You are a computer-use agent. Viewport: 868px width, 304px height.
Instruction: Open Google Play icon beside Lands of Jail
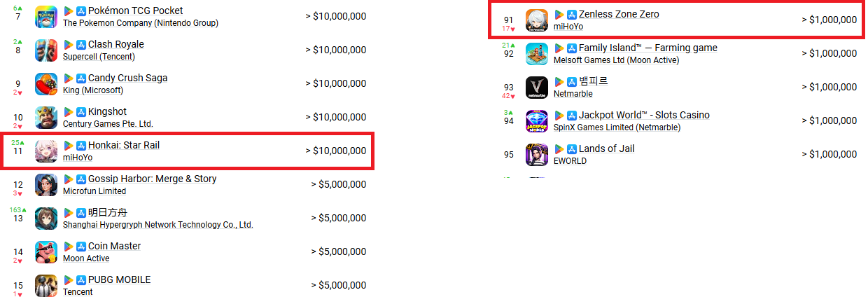[559, 149]
